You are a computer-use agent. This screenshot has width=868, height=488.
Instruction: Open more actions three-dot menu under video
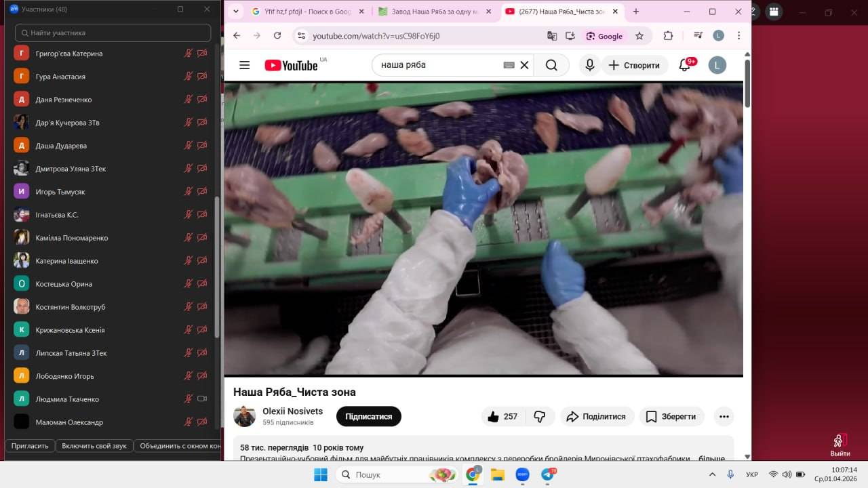coord(724,416)
